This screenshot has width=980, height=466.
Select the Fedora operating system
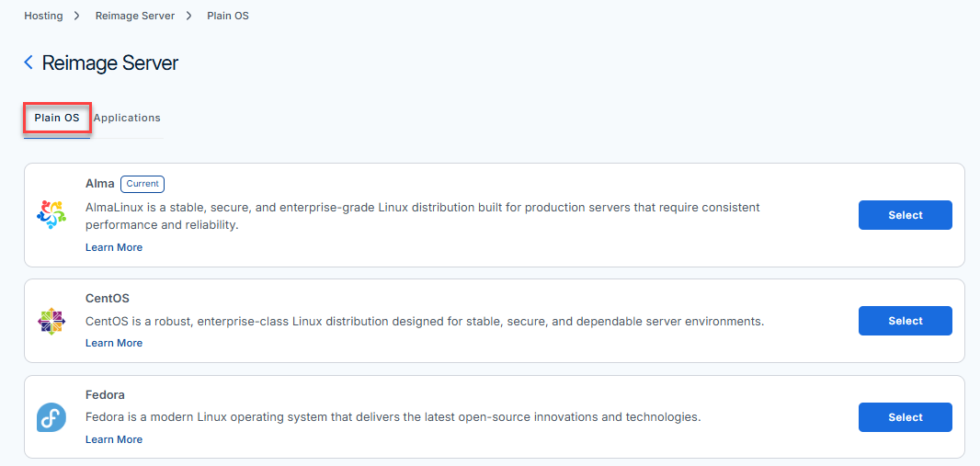tap(905, 416)
